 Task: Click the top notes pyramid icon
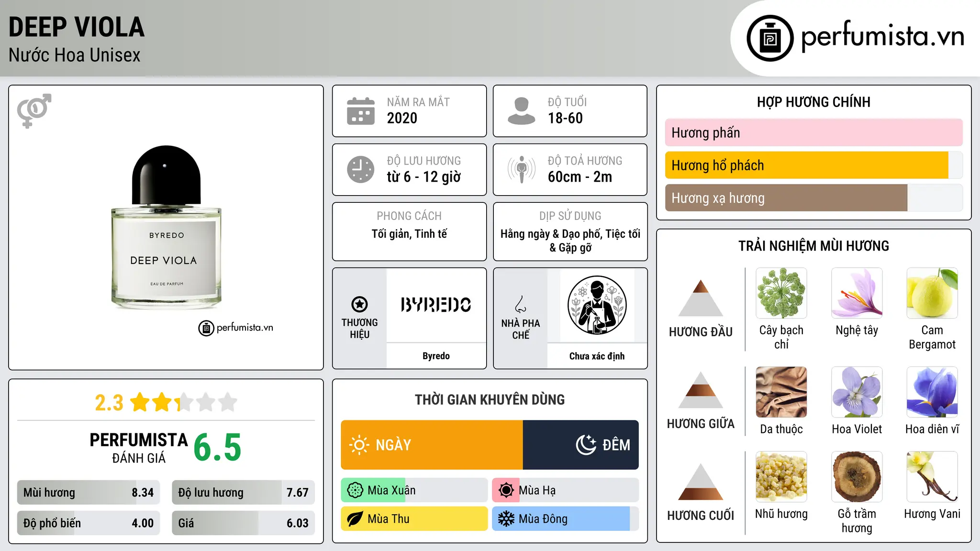(x=701, y=298)
